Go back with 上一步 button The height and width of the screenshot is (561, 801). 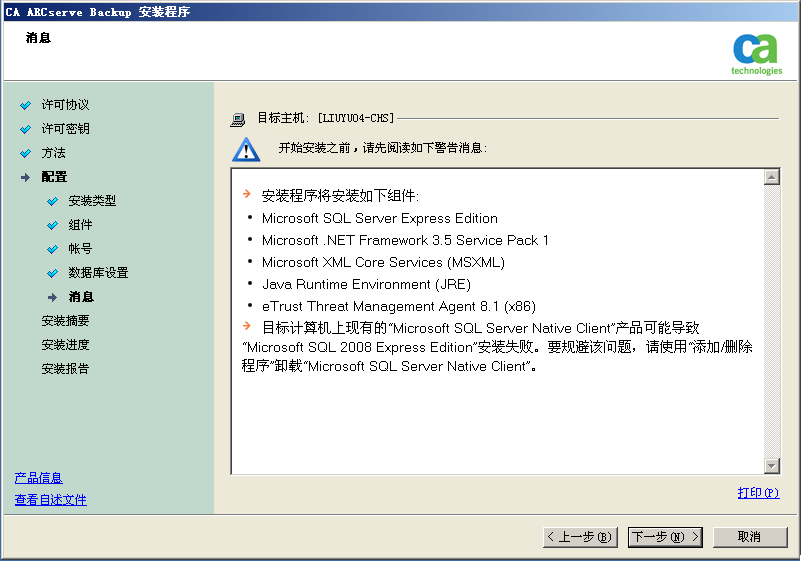580,537
